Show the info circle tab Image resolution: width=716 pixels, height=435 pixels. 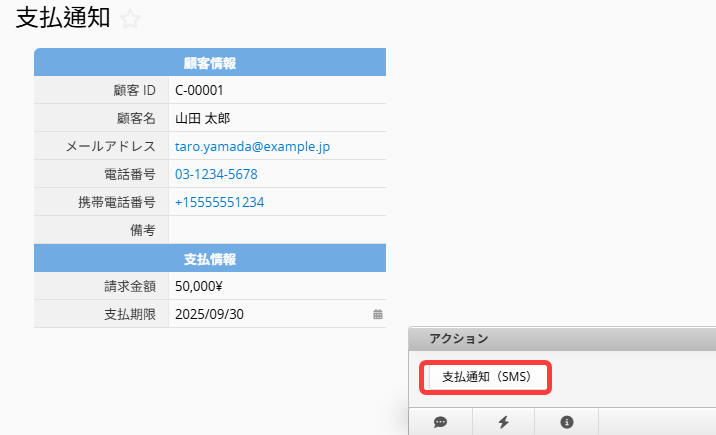click(566, 422)
